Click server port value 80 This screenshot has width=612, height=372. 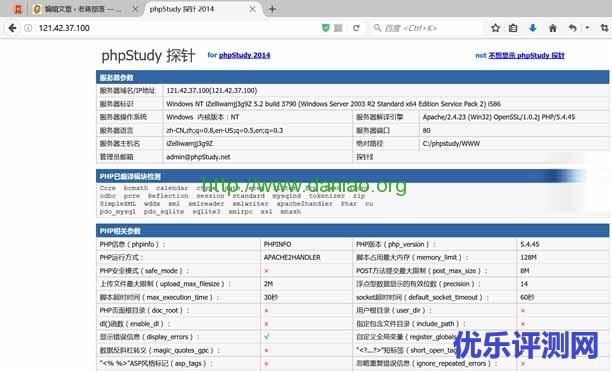(427, 130)
